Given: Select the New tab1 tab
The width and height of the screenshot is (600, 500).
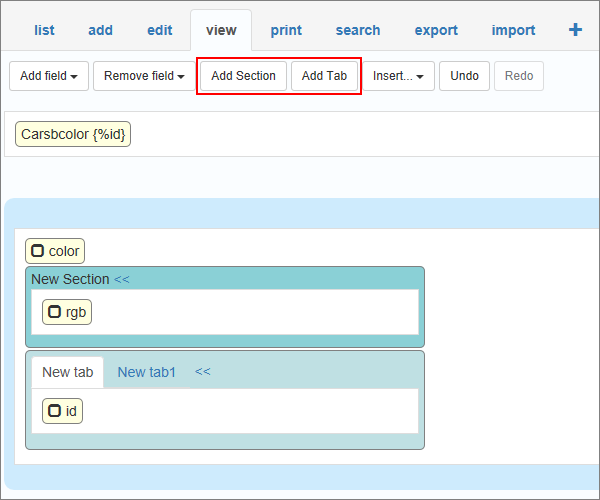Looking at the screenshot, I should coord(147,372).
